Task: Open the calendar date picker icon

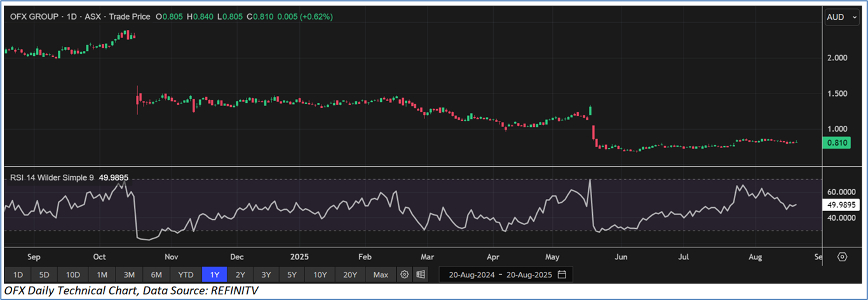Action: click(562, 275)
